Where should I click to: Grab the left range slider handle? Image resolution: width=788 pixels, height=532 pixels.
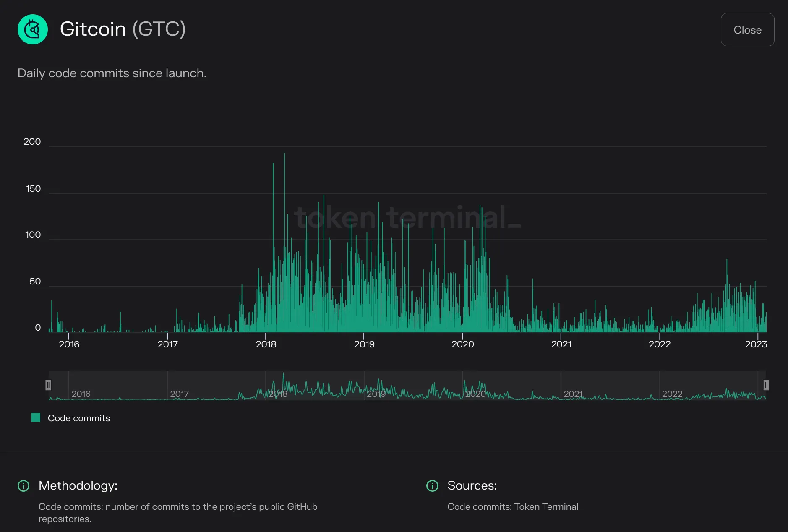click(x=48, y=385)
